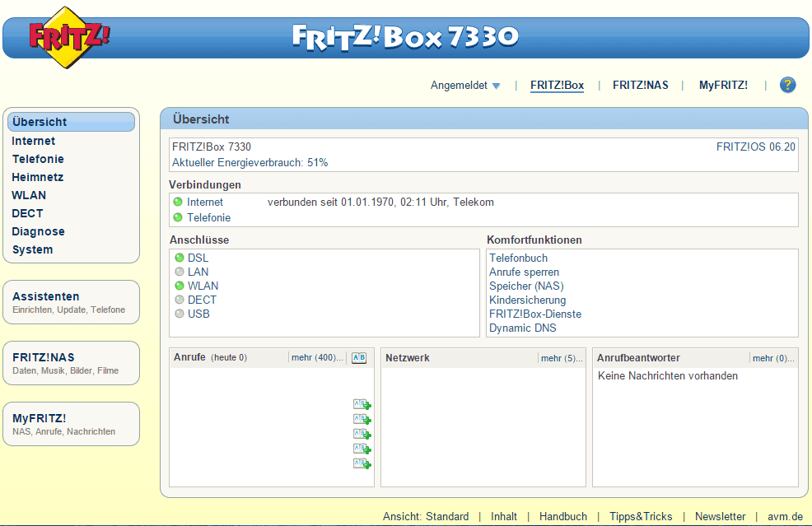The image size is (812, 526).
Task: Open the Internet menu in the sidebar
Action: click(x=33, y=141)
